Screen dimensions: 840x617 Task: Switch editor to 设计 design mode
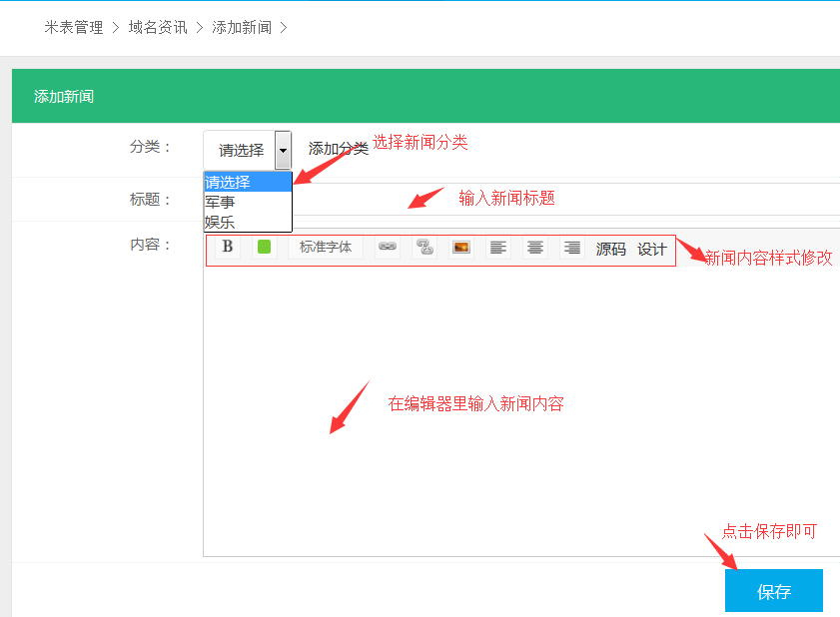point(652,249)
